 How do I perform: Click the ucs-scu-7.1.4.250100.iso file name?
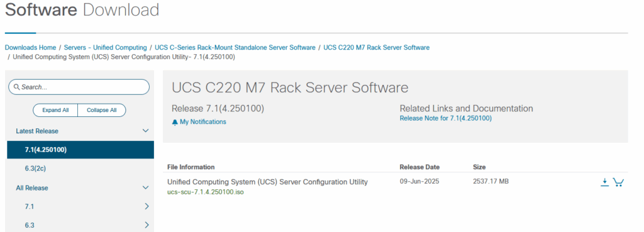(206, 192)
